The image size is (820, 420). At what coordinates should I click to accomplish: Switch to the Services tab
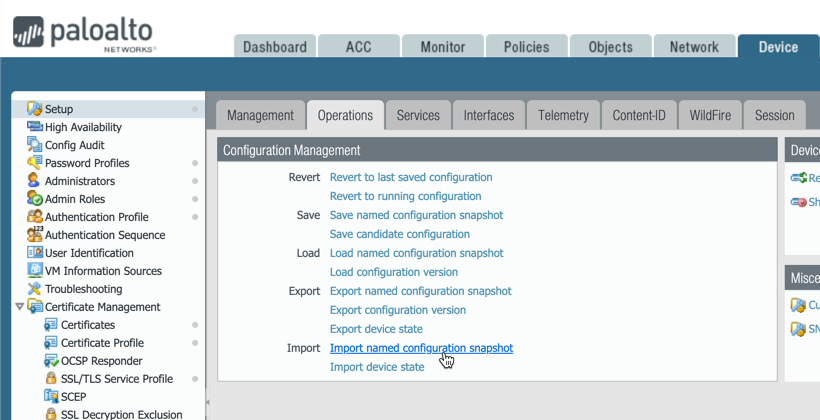click(x=418, y=115)
